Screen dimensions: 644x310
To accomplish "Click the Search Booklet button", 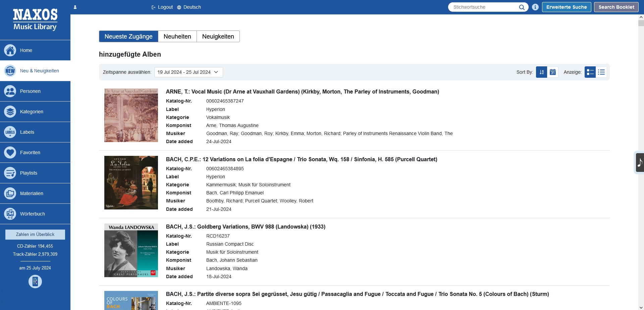I will click(x=616, y=7).
